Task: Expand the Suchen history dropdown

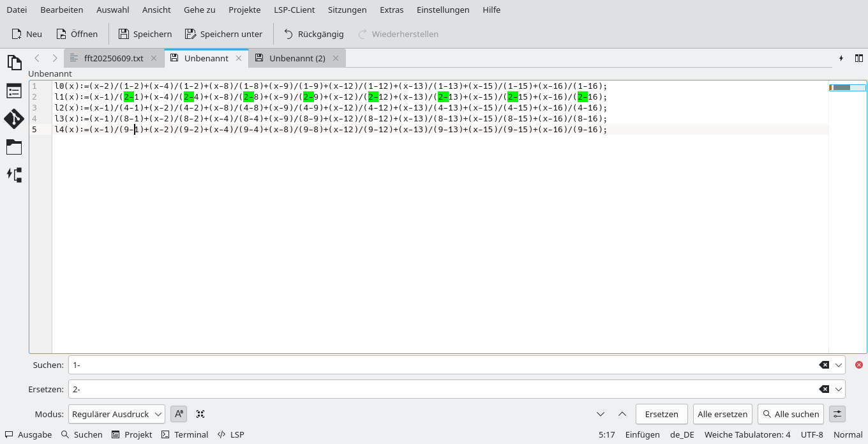Action: point(839,365)
